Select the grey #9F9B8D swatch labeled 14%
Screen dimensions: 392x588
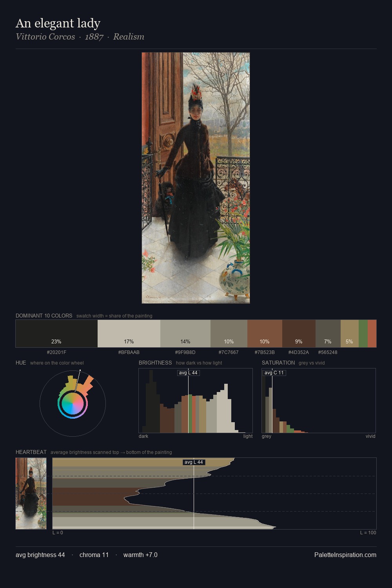(185, 334)
